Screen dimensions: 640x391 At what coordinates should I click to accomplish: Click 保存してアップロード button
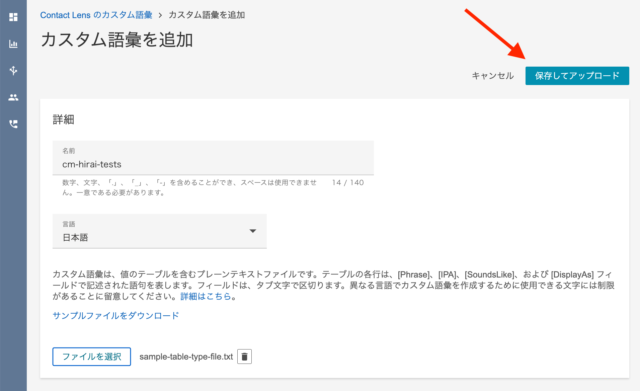(577, 76)
